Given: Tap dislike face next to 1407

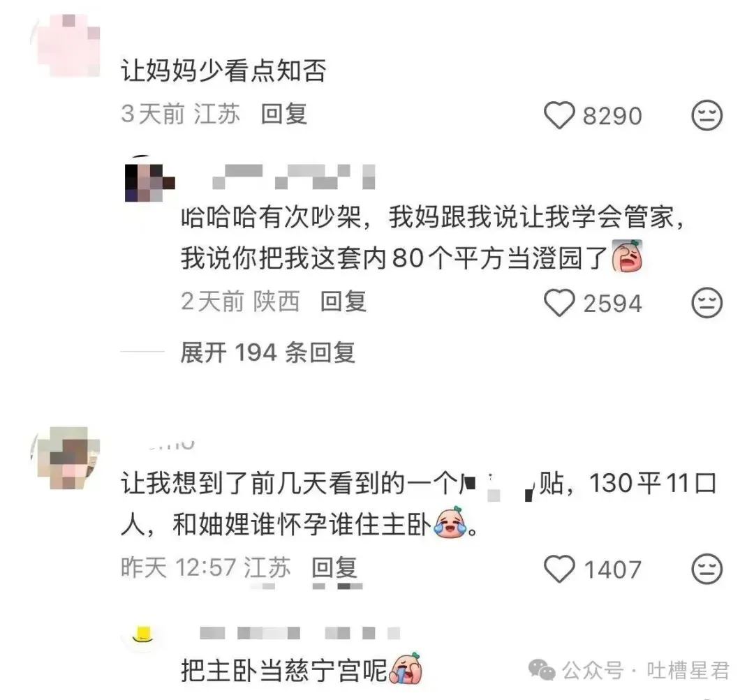Looking at the screenshot, I should [707, 569].
